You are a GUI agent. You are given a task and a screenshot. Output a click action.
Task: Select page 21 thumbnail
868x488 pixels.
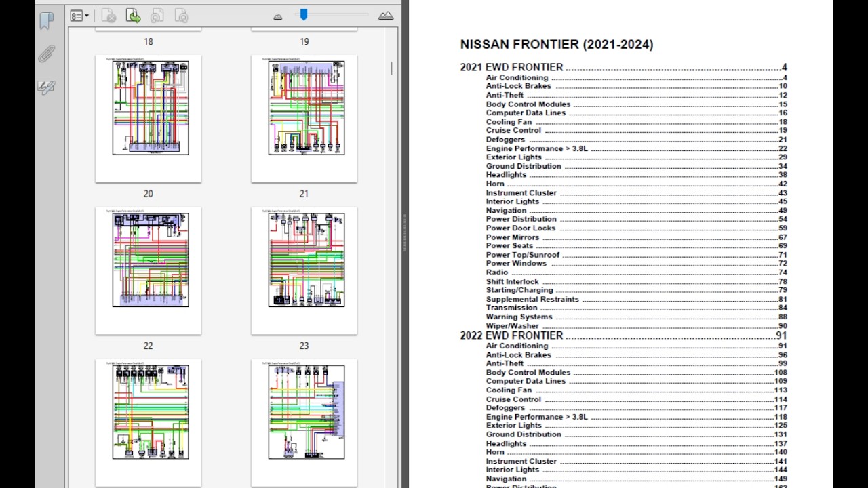pos(304,118)
